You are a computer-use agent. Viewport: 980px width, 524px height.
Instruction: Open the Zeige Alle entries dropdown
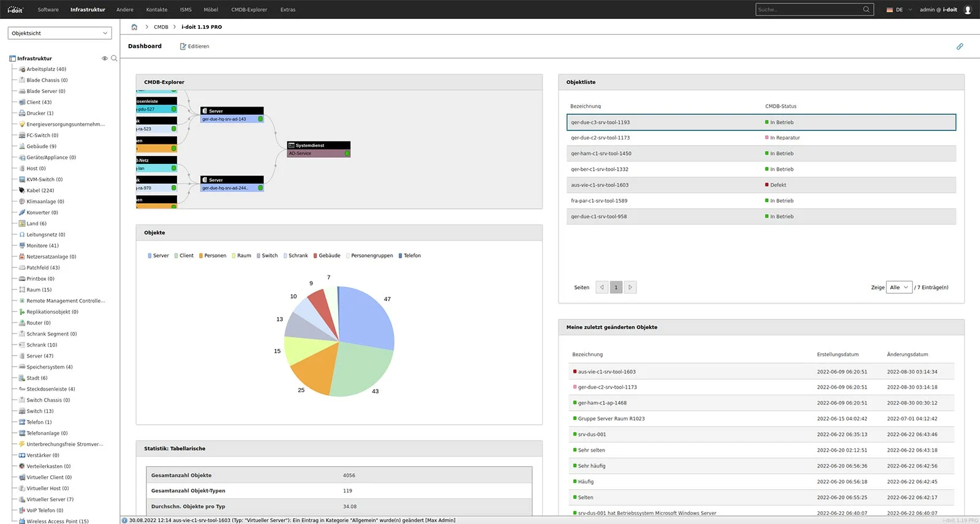coord(899,287)
